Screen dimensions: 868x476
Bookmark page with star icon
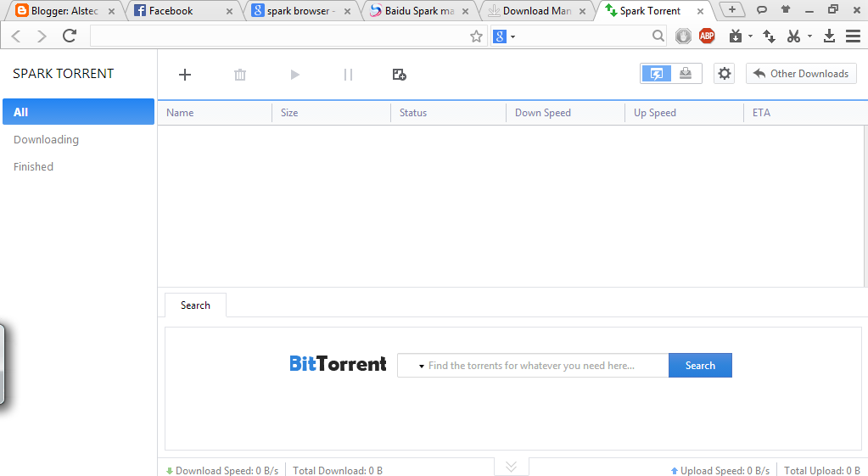(x=476, y=36)
